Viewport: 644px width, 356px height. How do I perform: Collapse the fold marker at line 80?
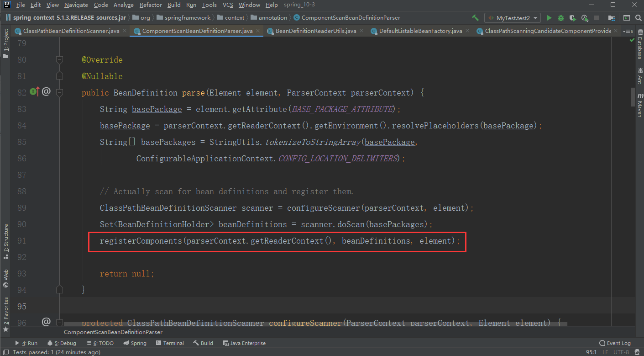(59, 60)
